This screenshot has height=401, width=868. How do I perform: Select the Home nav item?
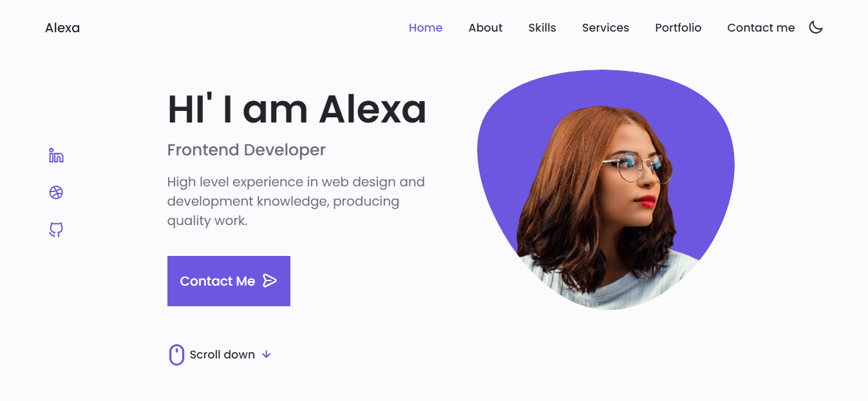tap(426, 28)
